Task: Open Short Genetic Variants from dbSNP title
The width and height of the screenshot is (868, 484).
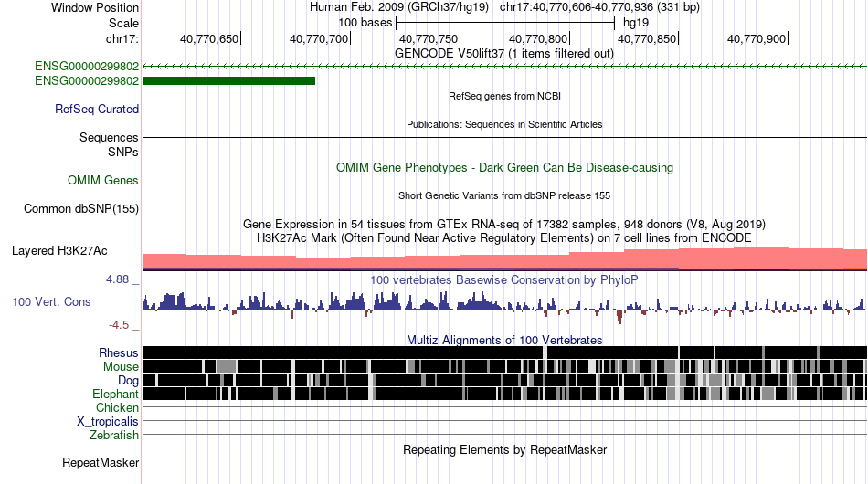Action: tap(504, 195)
